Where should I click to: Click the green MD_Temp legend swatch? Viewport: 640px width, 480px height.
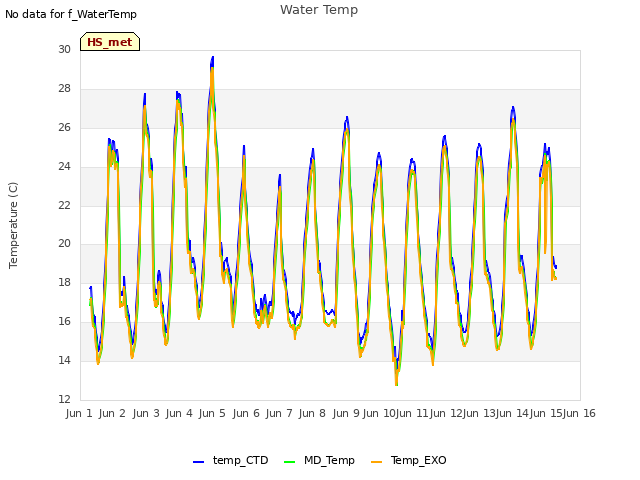(289, 462)
